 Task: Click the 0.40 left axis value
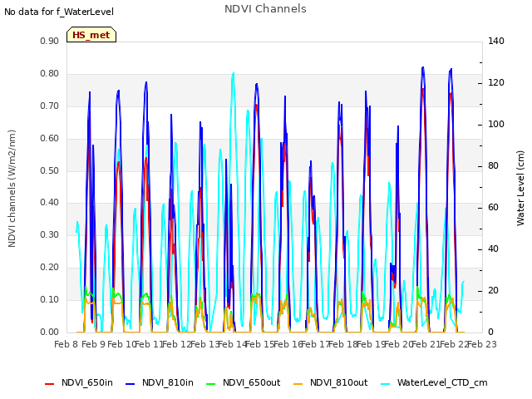click(50, 203)
